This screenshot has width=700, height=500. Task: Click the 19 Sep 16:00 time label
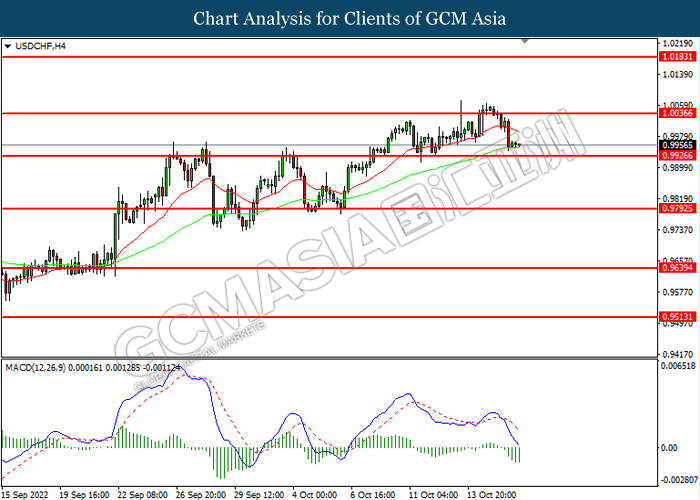84,495
